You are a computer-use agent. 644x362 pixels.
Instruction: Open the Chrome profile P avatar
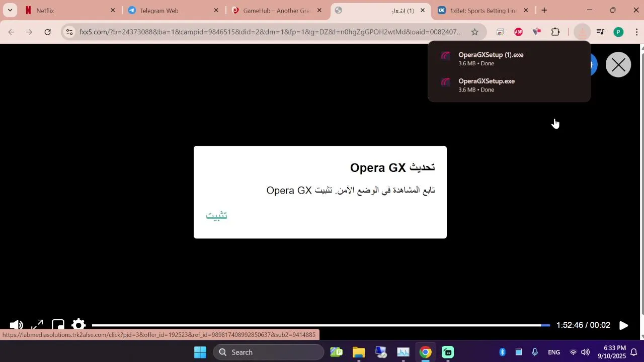tap(618, 32)
